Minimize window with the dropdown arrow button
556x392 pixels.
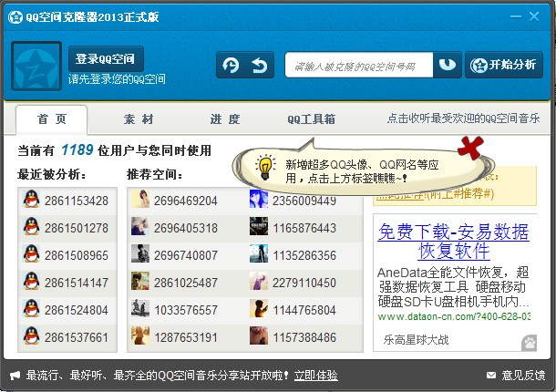(518, 16)
